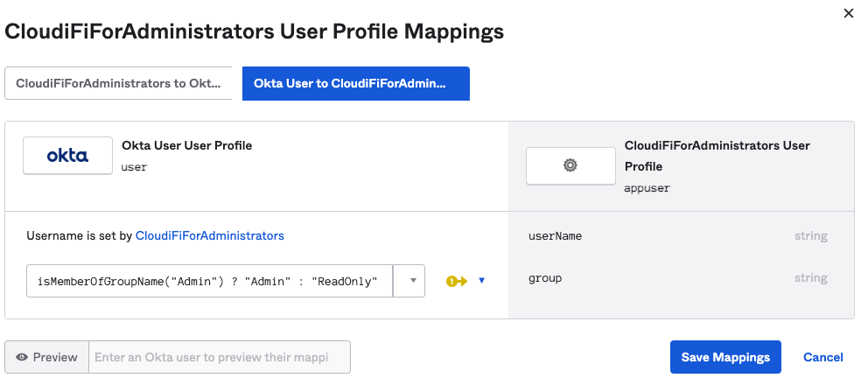Close the User Profile Mappings dialog
Image resolution: width=868 pixels, height=392 pixels.
[x=848, y=13]
